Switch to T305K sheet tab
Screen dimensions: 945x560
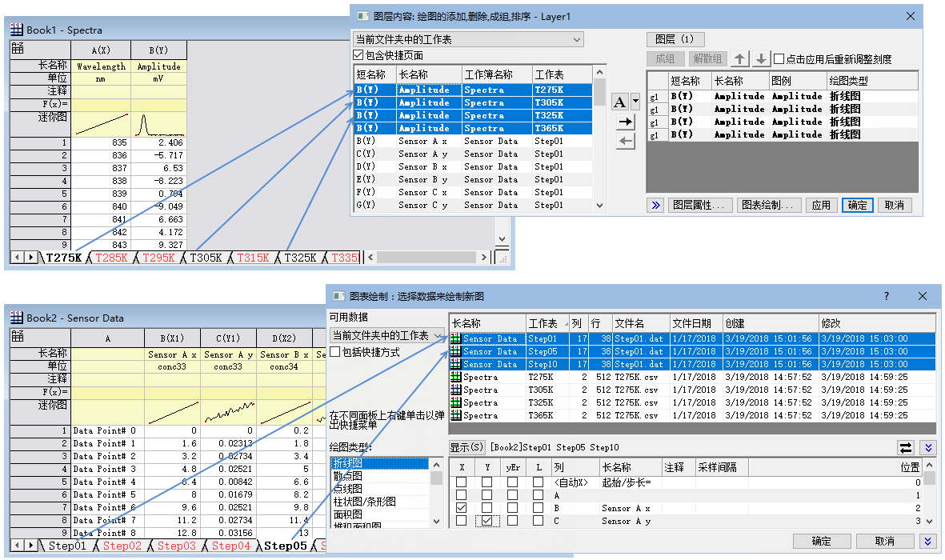click(x=206, y=258)
